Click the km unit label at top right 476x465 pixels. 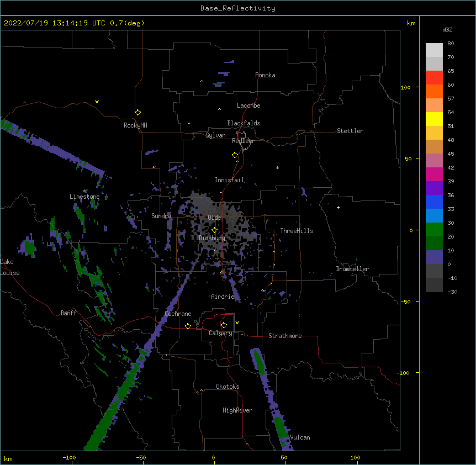pos(411,23)
